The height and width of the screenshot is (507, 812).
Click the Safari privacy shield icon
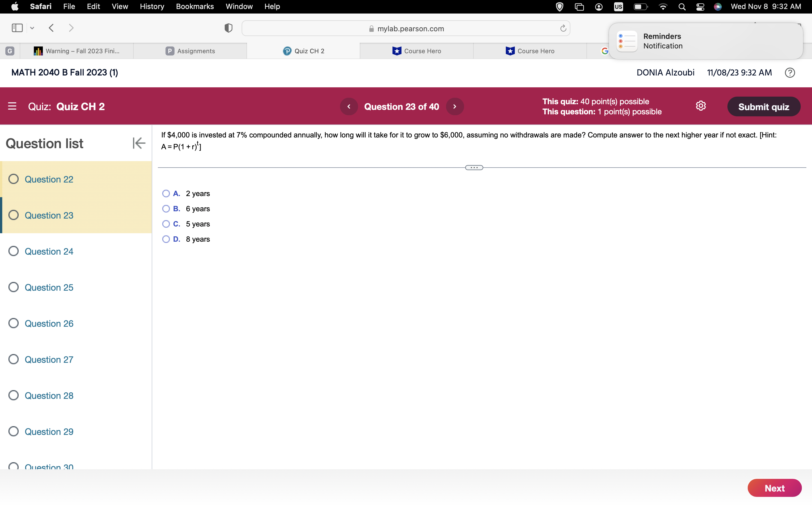pos(228,28)
